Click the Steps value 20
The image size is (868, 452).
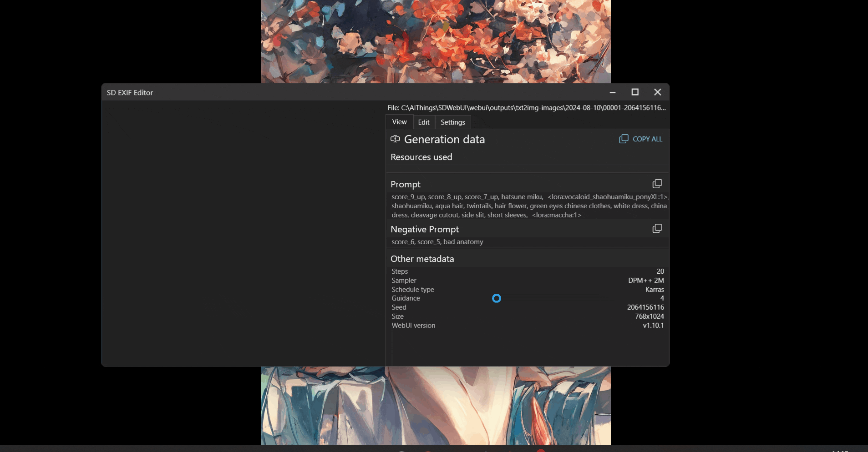(x=660, y=271)
